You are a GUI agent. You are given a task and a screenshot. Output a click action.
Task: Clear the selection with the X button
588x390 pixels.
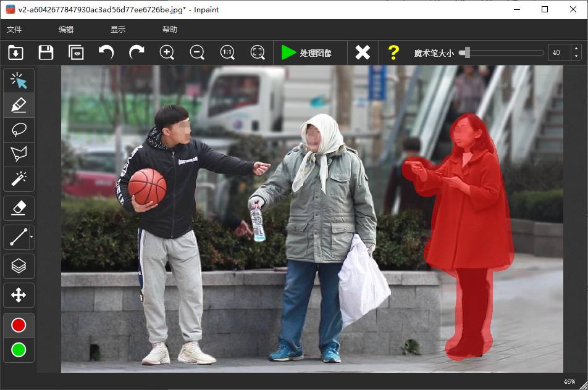pyautogui.click(x=363, y=52)
